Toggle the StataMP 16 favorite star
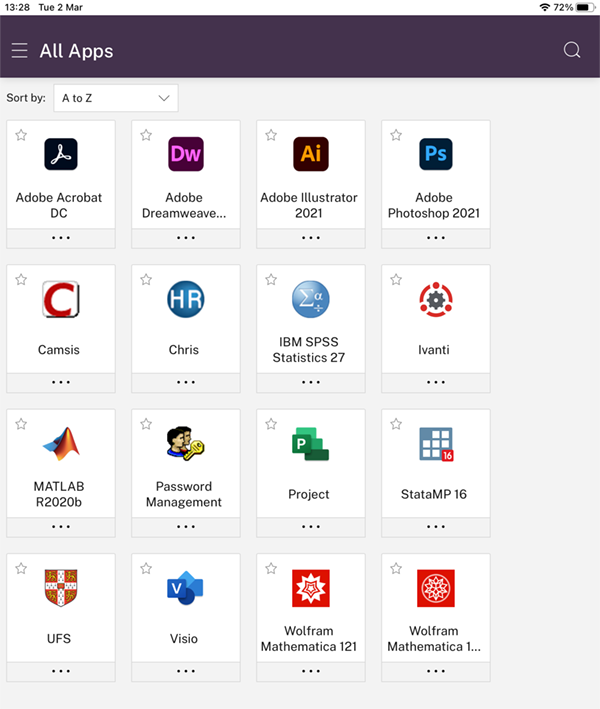Image resolution: width=600 pixels, height=709 pixels. [x=396, y=424]
